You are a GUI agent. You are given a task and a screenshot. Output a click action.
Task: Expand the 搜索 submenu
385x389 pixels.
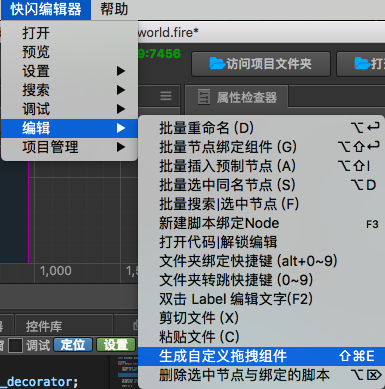70,90
